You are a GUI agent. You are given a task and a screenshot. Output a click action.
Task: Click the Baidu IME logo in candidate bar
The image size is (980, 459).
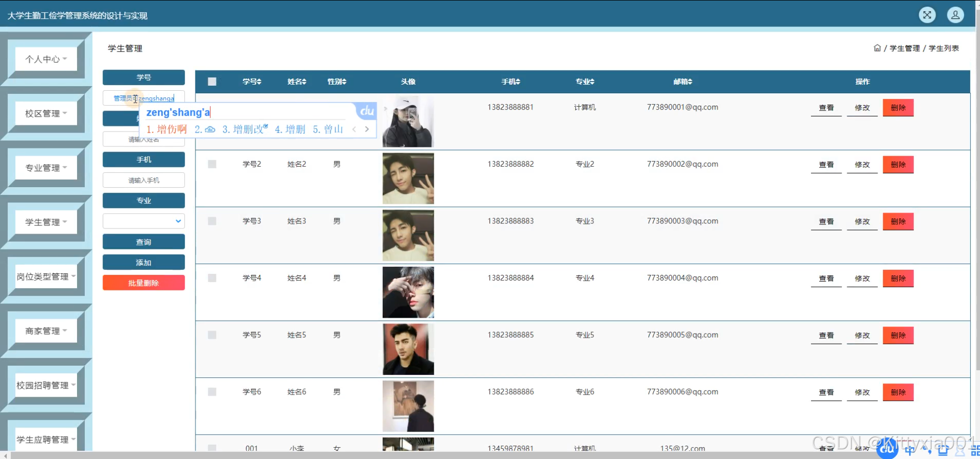[366, 111]
